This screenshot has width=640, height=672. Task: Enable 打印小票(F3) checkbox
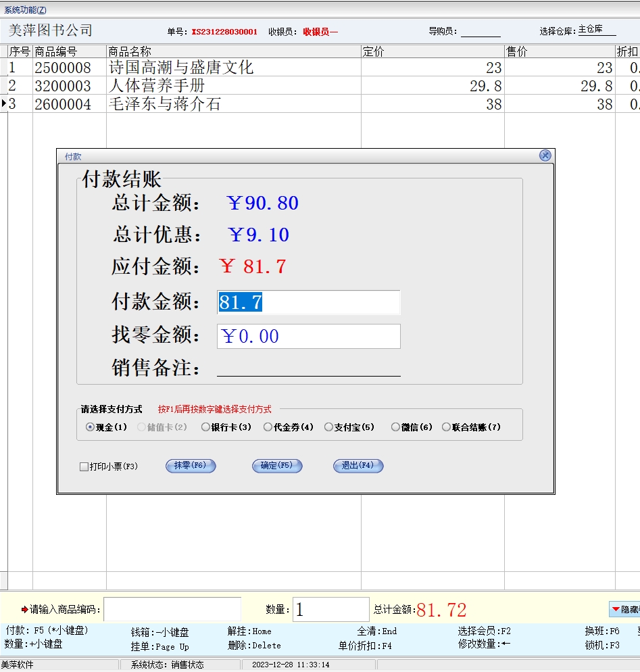(84, 466)
